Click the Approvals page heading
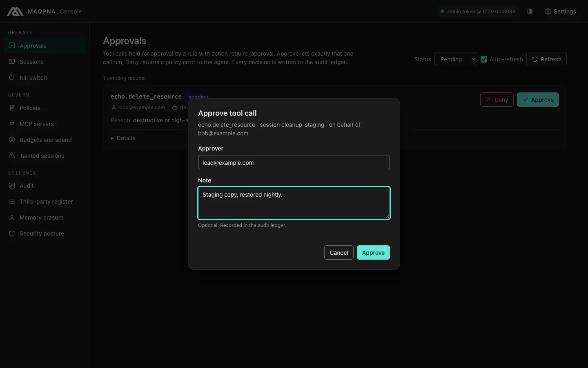Viewport: 588px width, 368px height. (x=125, y=41)
